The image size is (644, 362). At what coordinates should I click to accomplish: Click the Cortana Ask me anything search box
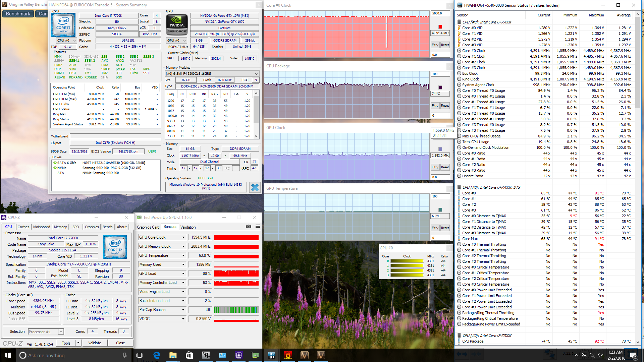click(x=72, y=355)
